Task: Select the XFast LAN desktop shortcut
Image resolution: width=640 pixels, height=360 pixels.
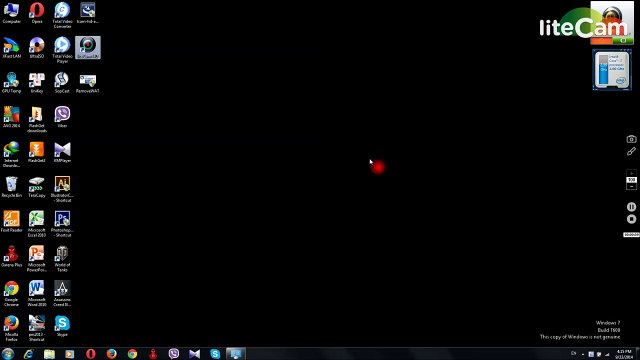Action: pos(11,48)
